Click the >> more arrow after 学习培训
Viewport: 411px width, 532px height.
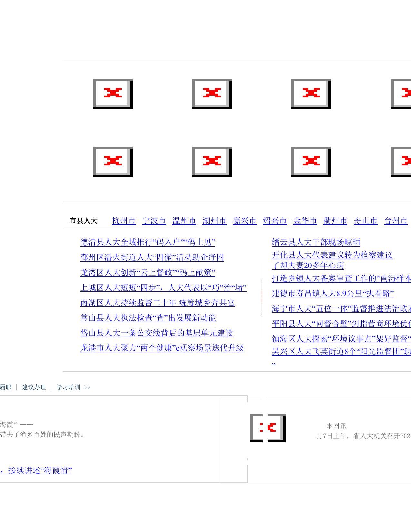click(87, 387)
